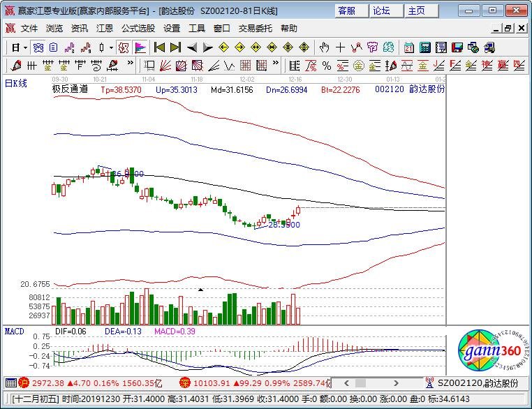Select the Gann square grid tool

click(x=245, y=66)
